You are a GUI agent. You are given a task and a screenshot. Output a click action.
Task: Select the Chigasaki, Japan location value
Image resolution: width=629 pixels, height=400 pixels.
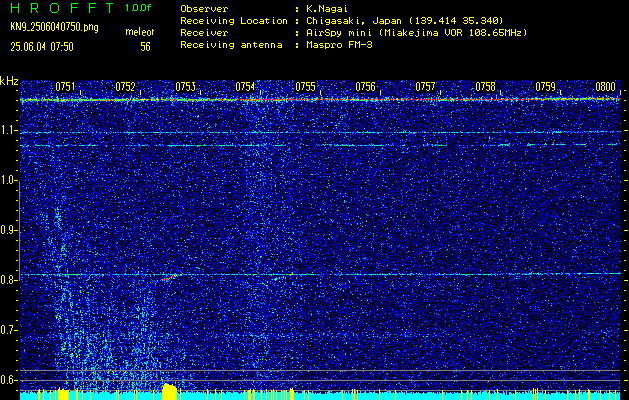click(405, 20)
